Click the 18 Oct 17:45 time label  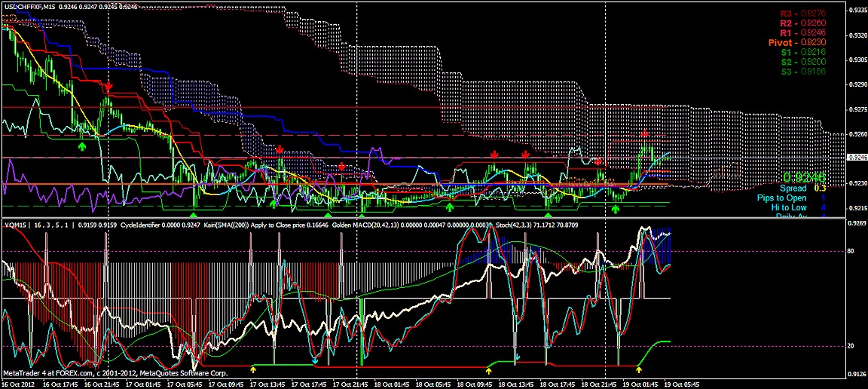coord(556,384)
